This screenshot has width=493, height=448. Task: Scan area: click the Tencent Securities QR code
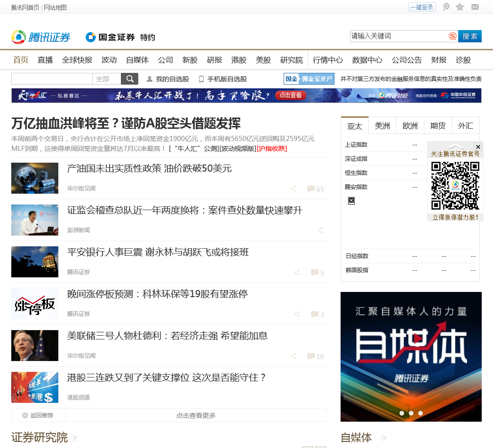click(455, 185)
